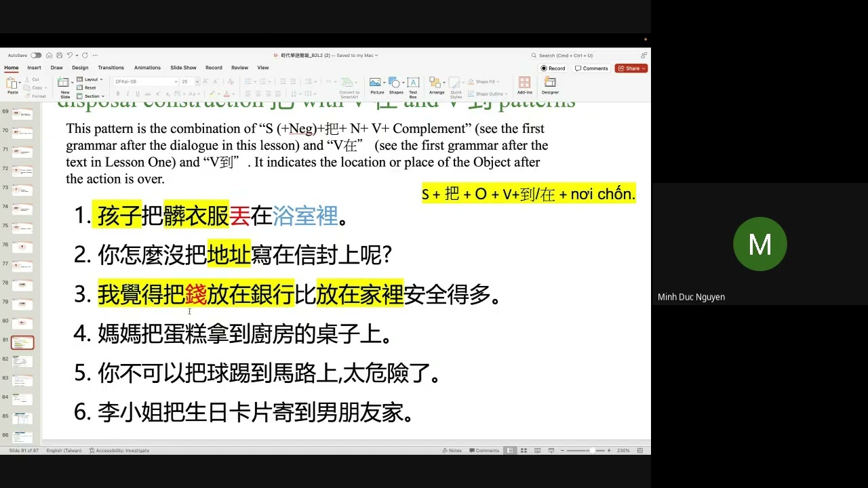Toggle the AutoSave switch

36,56
